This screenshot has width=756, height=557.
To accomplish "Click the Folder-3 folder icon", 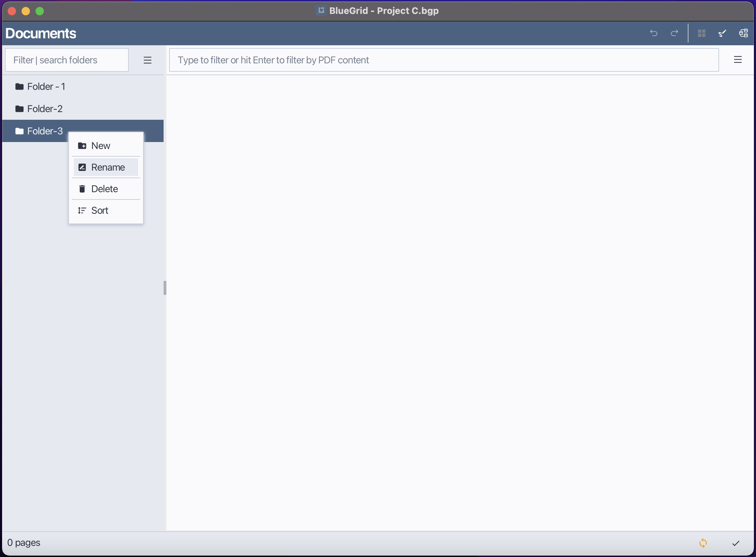I will pos(19,131).
